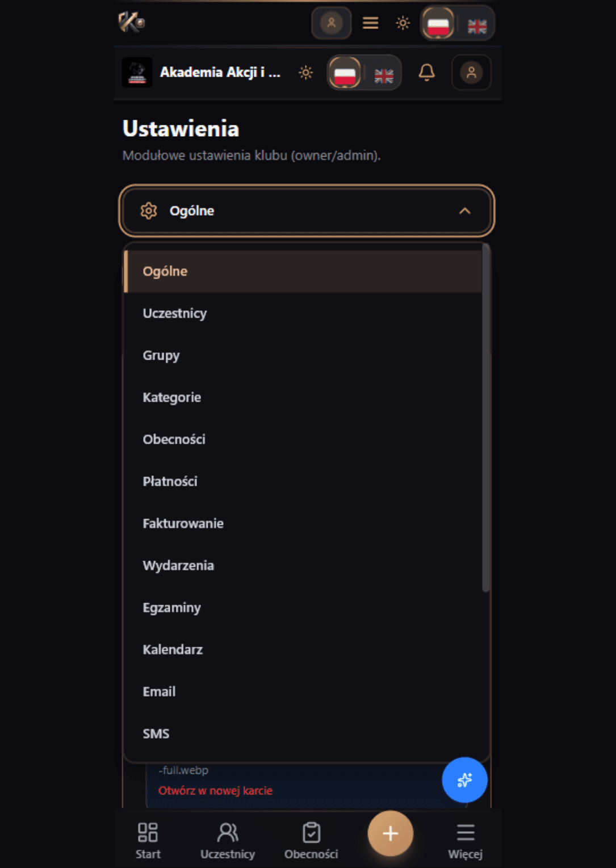616x868 pixels.
Task: Choose Fakturowanie option in the list
Action: (183, 524)
